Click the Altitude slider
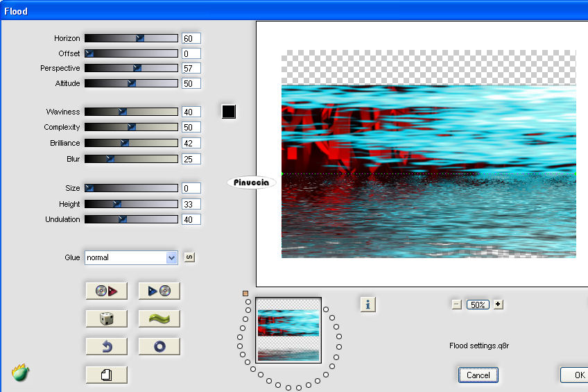 [x=131, y=83]
